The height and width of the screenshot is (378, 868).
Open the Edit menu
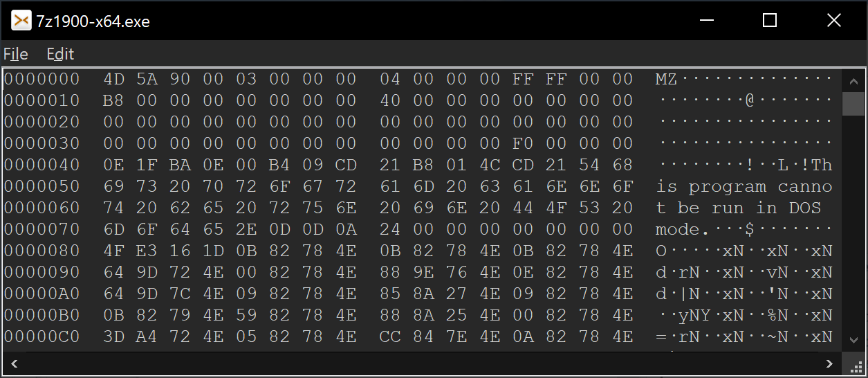tap(60, 54)
